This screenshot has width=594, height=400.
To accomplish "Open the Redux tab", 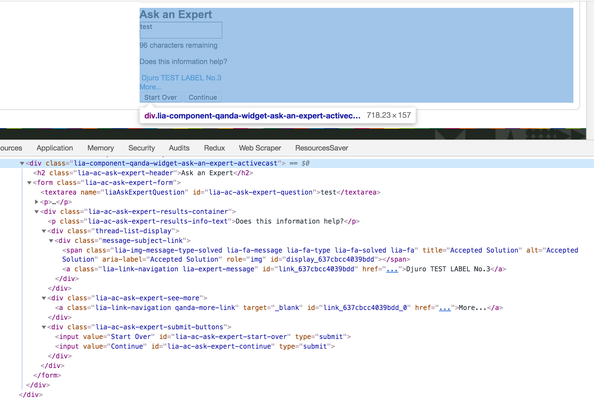I will click(214, 148).
